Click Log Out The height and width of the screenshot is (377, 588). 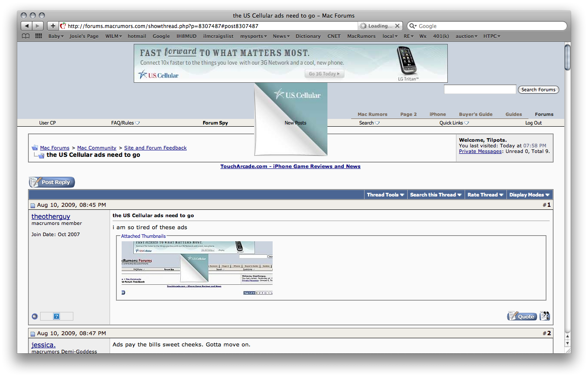pos(534,123)
